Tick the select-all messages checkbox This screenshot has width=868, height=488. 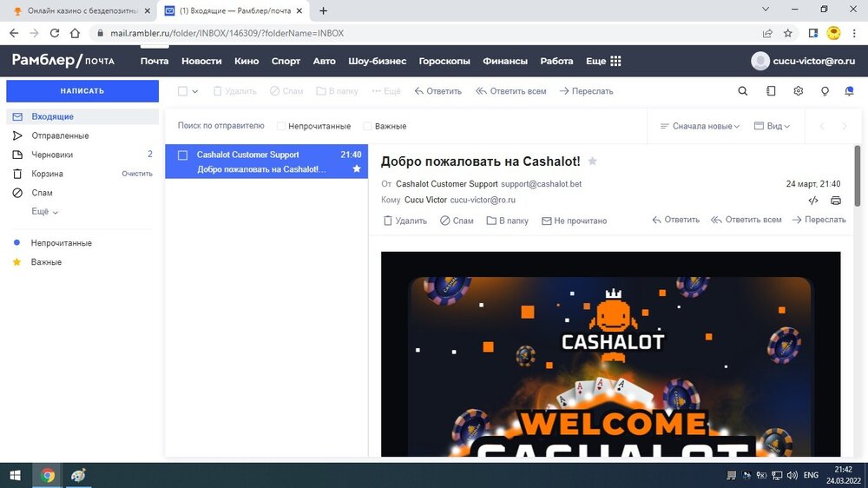[182, 91]
